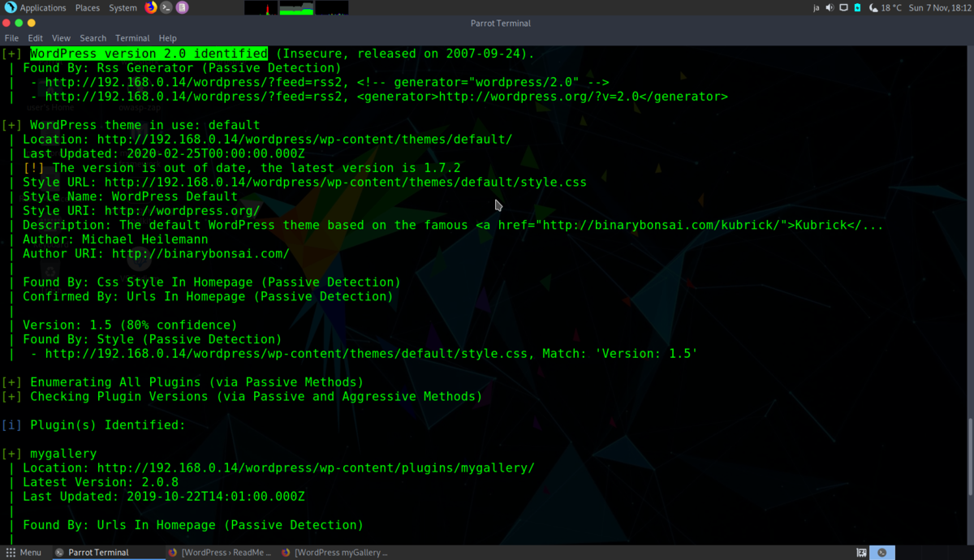Click 'Last Updated: 2019-10-22T14:01:00.000Z' text
974x560 pixels.
(163, 497)
